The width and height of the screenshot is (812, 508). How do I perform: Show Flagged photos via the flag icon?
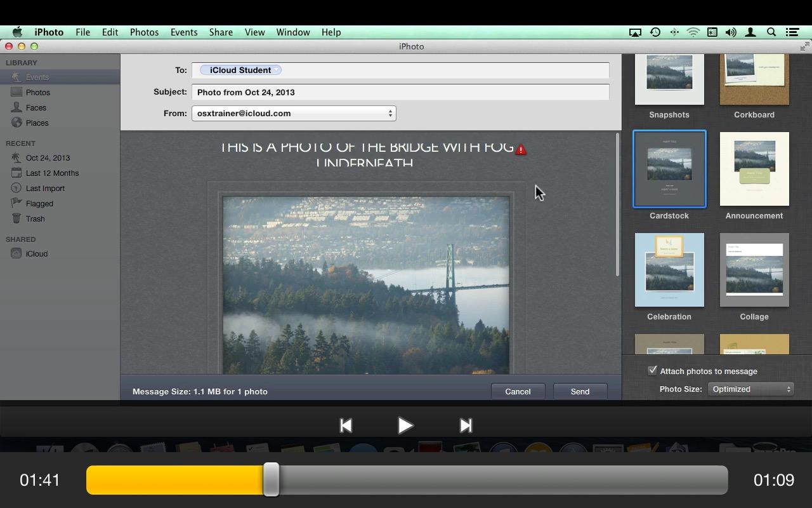(x=16, y=204)
